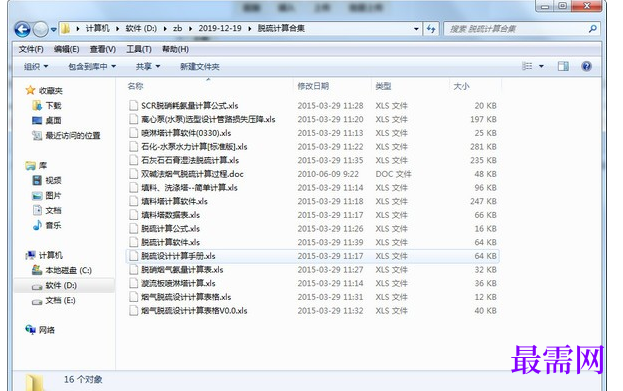Click the folder icon in the address bar

pyautogui.click(x=66, y=29)
